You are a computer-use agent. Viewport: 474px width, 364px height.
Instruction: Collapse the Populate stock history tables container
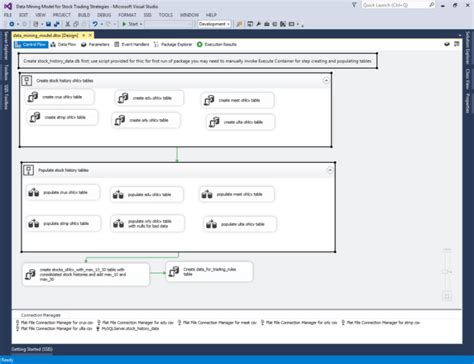point(329,170)
